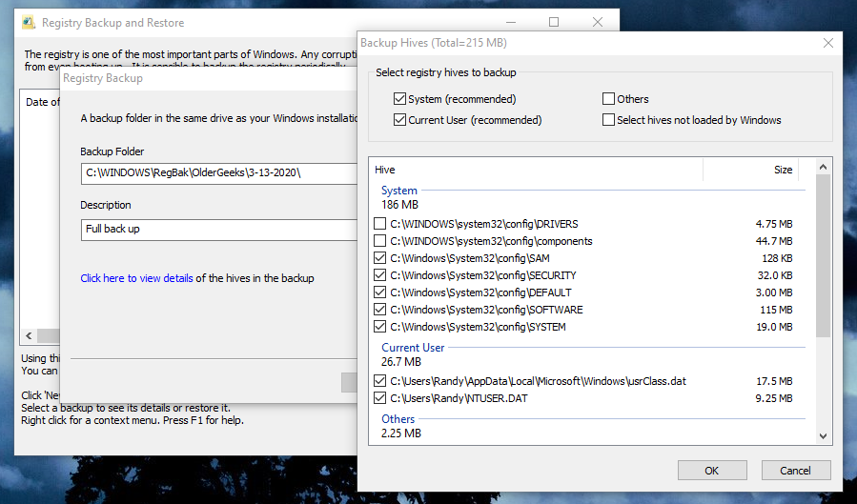857x504 pixels.
Task: Select the config\components hive row text
Action: 491,241
